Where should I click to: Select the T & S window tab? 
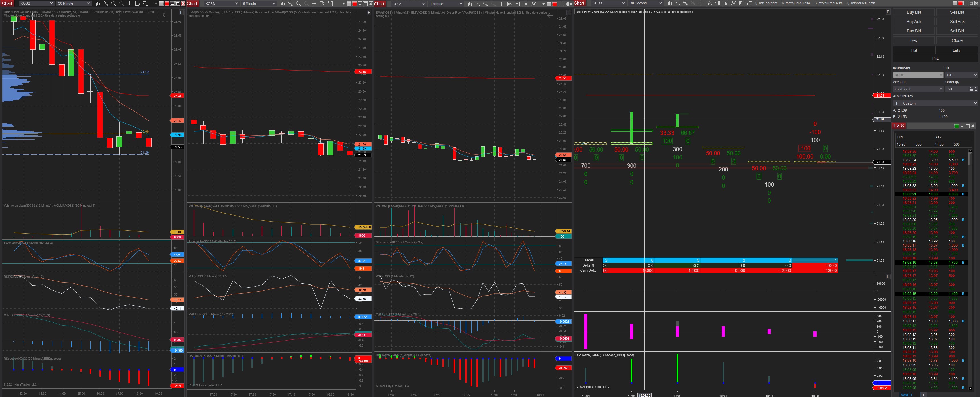(899, 126)
